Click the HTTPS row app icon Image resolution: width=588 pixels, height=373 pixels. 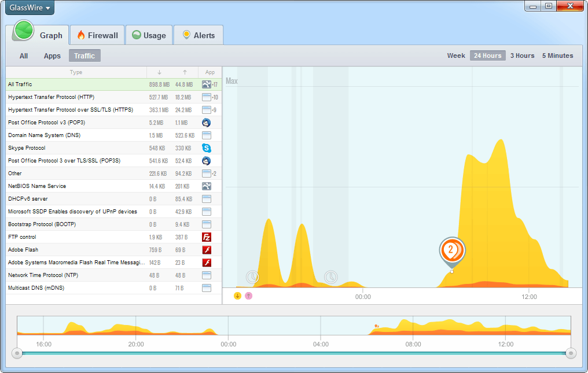pos(206,110)
